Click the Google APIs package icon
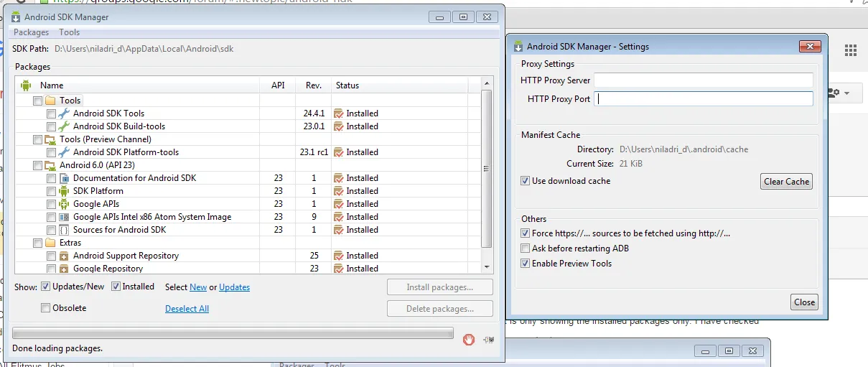The height and width of the screenshot is (367, 868). tap(64, 204)
